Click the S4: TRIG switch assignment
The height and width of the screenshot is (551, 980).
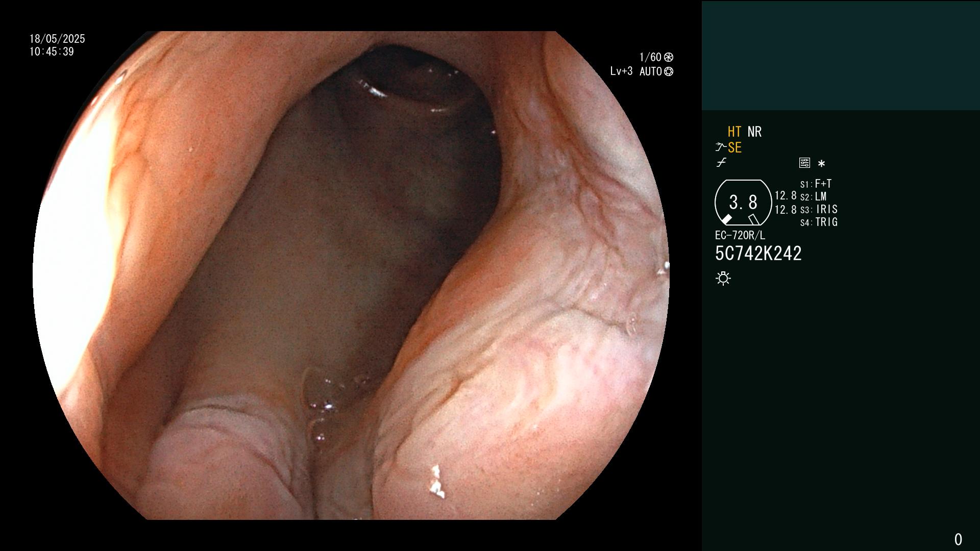tap(819, 222)
